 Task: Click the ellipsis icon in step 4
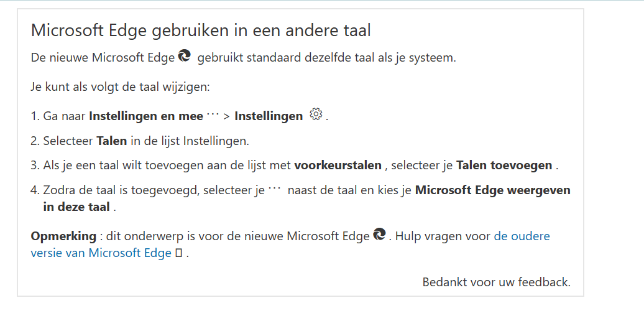tap(274, 189)
